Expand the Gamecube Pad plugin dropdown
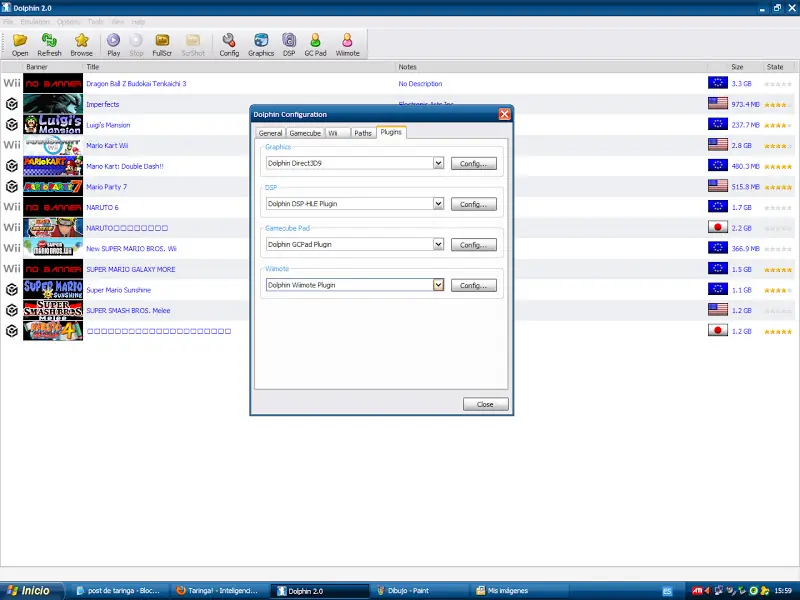The width and height of the screenshot is (800, 600). coord(438,244)
